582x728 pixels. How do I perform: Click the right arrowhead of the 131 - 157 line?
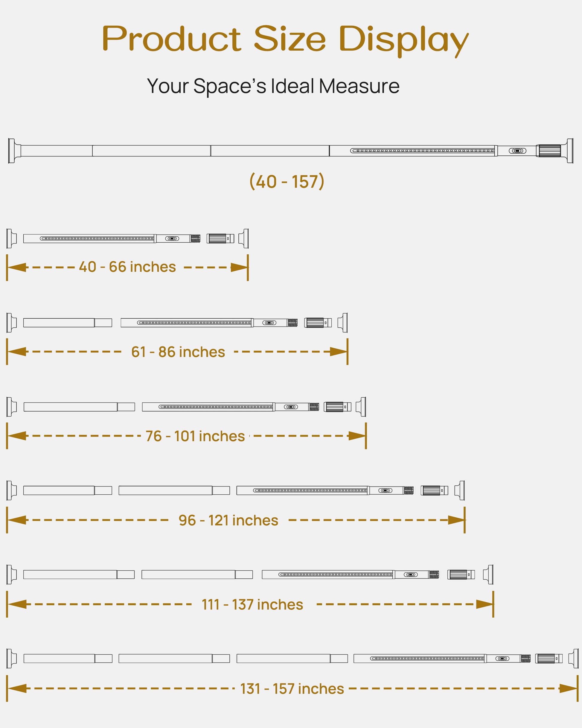[569, 689]
